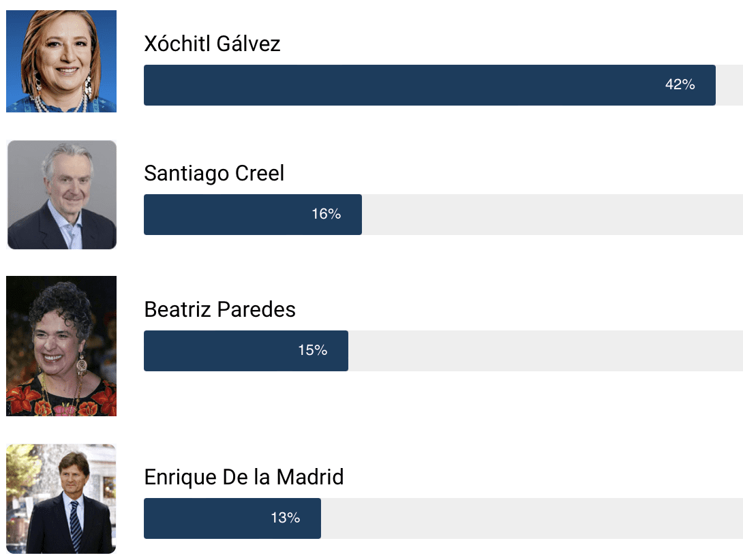Click the 15% percentage label
This screenshot has height=560, width=743.
point(313,350)
